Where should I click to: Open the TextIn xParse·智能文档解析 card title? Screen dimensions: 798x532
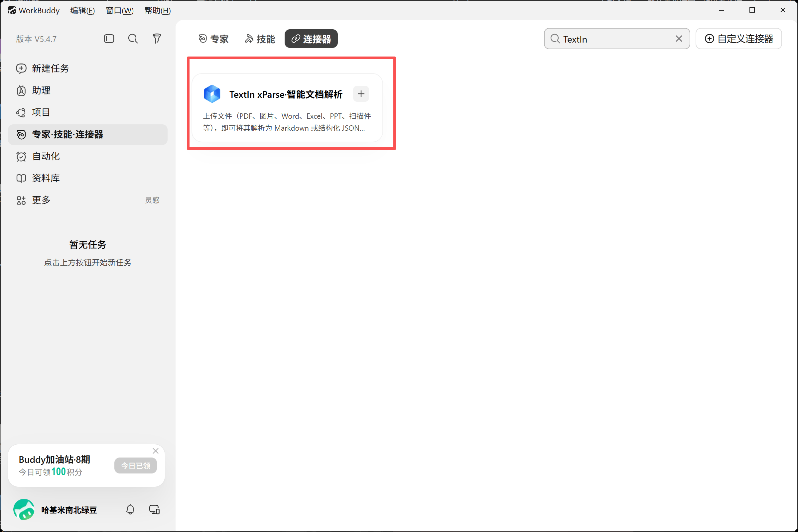(286, 94)
